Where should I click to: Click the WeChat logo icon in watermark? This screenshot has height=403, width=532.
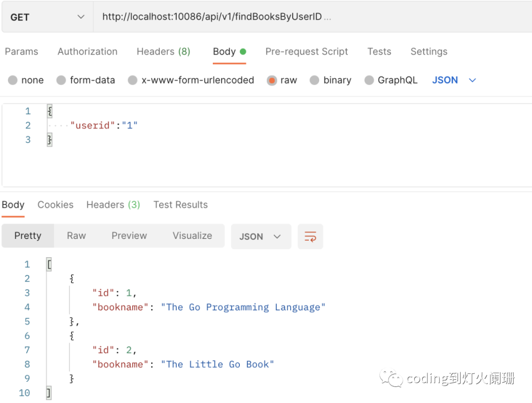click(x=392, y=378)
